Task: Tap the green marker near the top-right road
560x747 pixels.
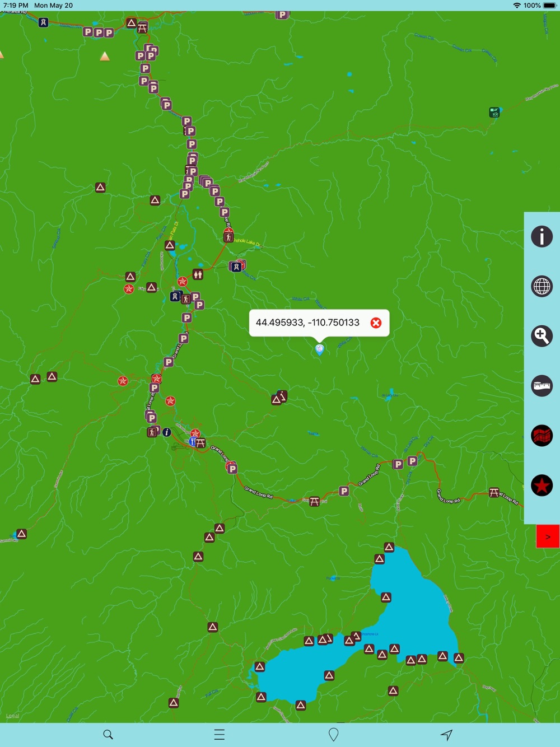Action: (494, 113)
